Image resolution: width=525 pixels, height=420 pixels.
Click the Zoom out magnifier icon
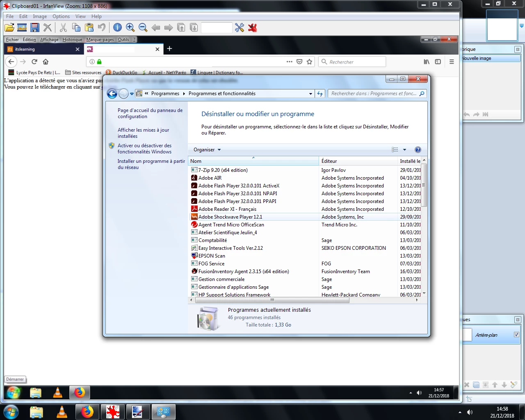[143, 27]
